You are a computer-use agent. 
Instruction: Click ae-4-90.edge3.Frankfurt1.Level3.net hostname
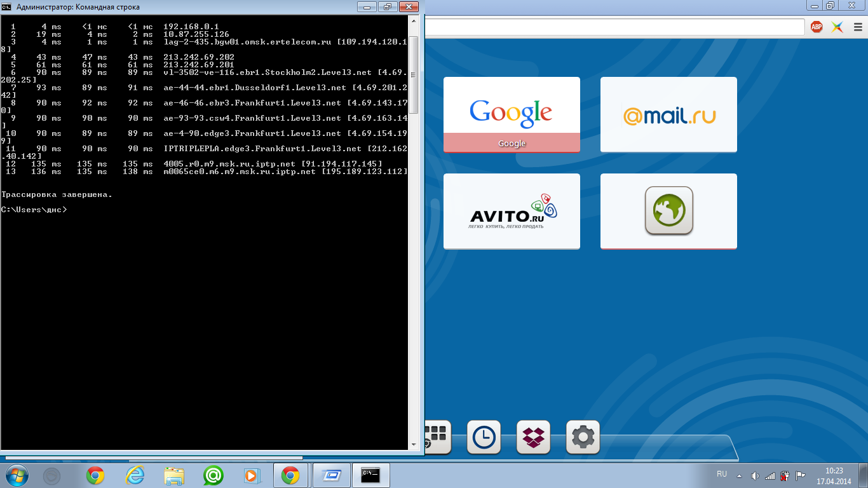coord(252,133)
